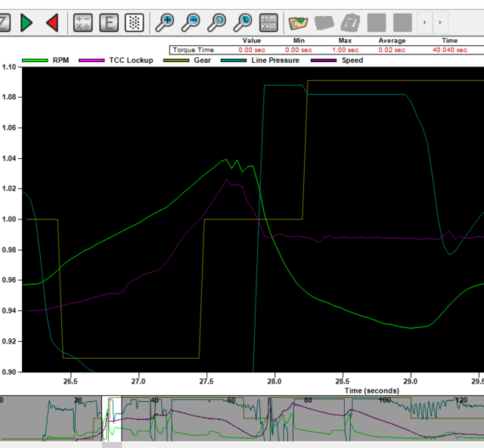Click the zoom in magnifier
Screen dimensions: 484x448
pos(165,23)
